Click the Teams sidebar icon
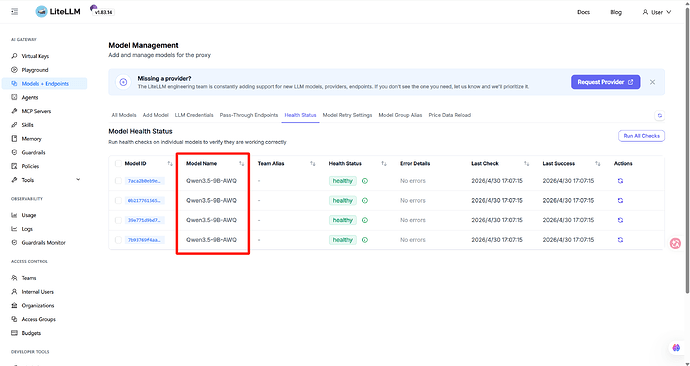Viewport: 690px width, 366px height. pyautogui.click(x=14, y=278)
